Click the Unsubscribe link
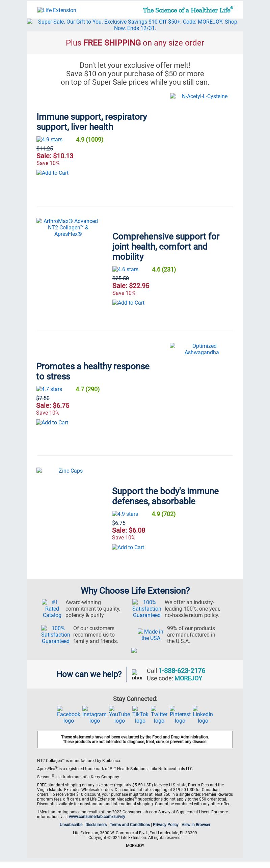This screenshot has height=868, width=270. point(71,824)
